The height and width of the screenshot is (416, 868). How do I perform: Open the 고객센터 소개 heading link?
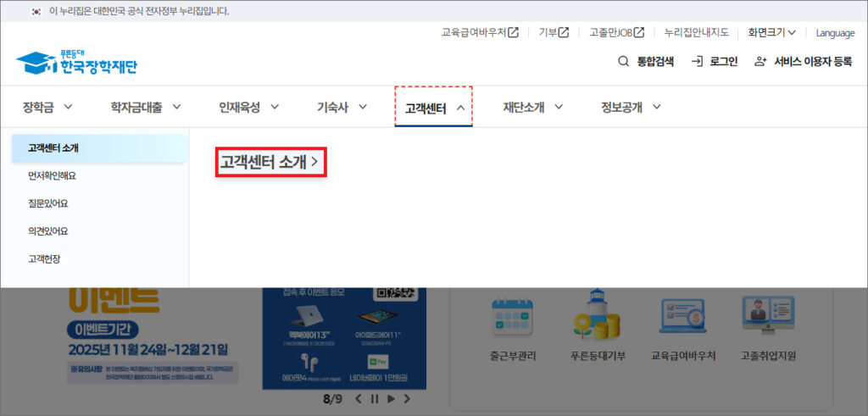(x=270, y=162)
